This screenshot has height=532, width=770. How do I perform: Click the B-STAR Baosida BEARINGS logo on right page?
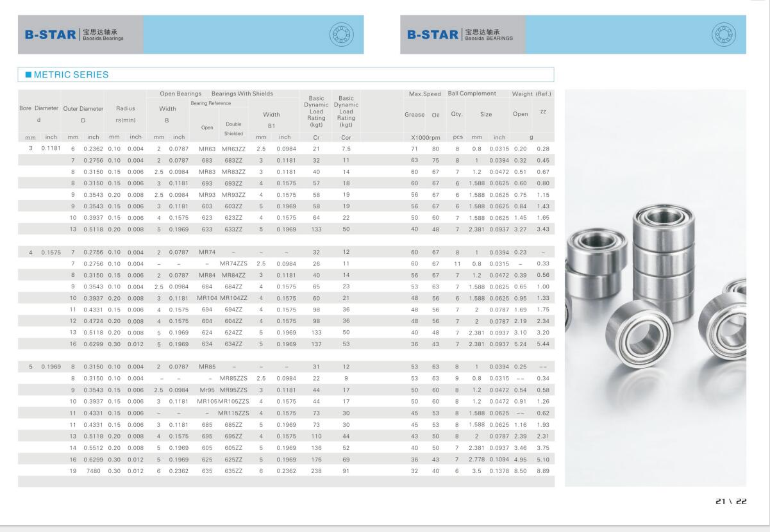(x=460, y=35)
